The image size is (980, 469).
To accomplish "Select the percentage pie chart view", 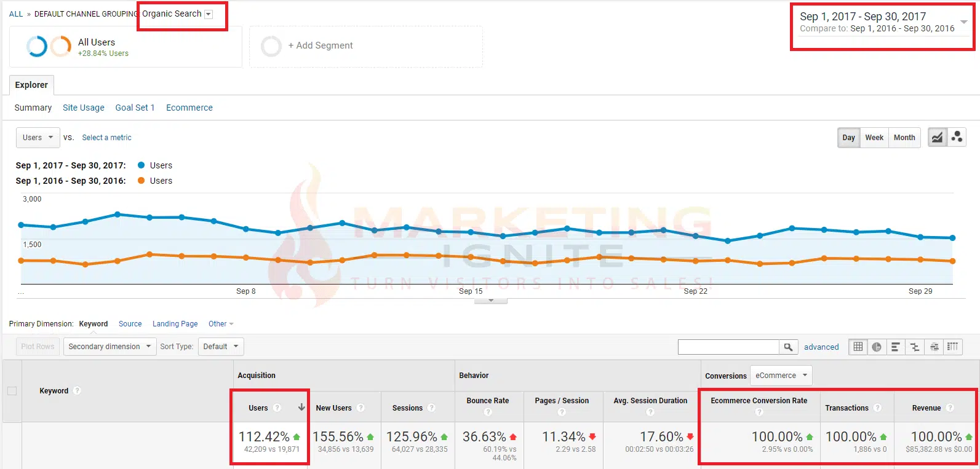I will click(x=877, y=347).
